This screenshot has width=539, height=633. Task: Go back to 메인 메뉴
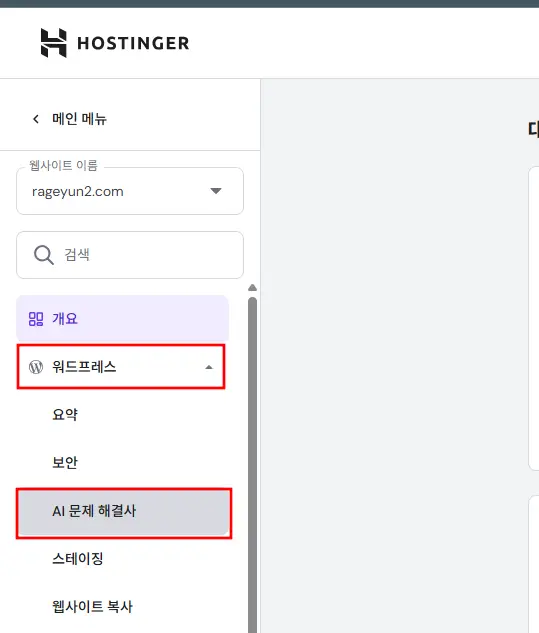79,119
